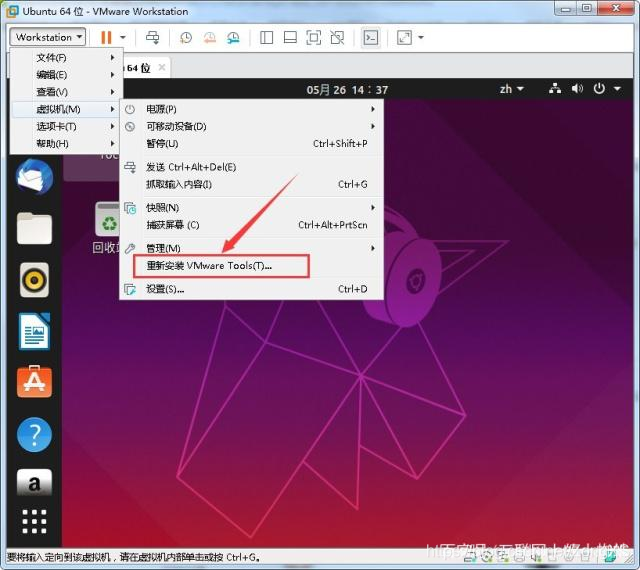Open the 编辑(E) submenu
Screen dimensions: 640x570
(67, 75)
